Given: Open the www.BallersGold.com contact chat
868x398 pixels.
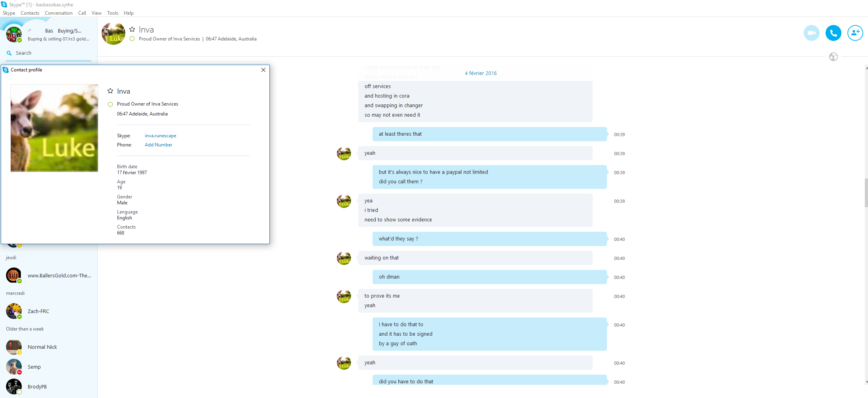Looking at the screenshot, I should click(x=49, y=275).
